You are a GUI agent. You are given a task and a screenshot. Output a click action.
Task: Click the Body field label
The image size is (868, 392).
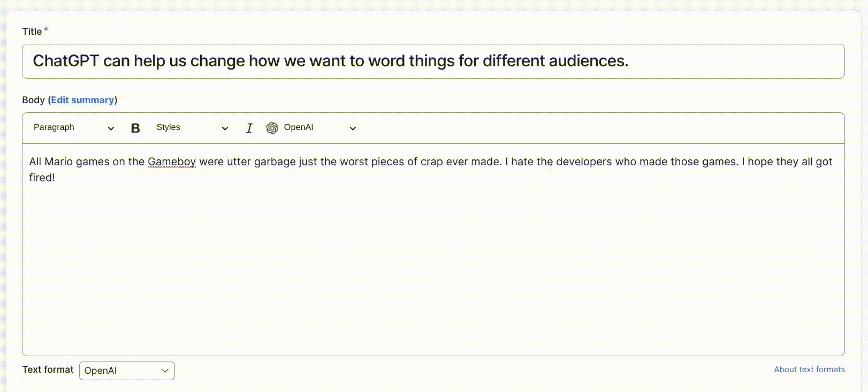click(x=33, y=100)
